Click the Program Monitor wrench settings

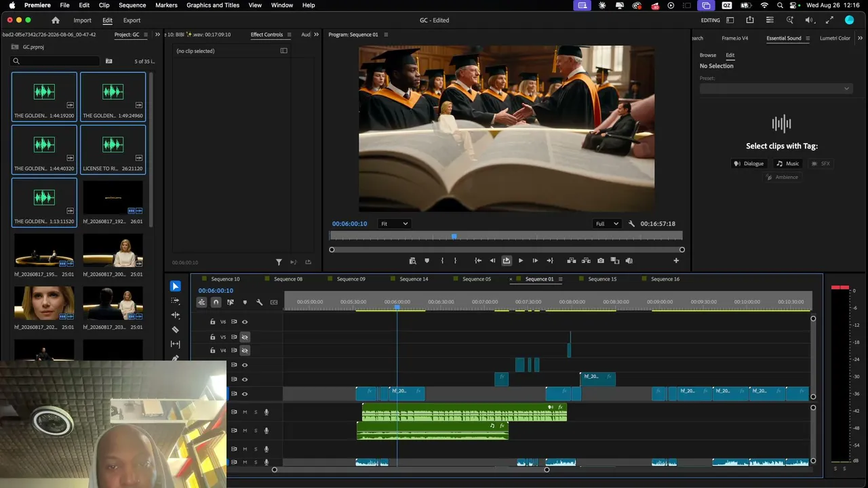[631, 224]
